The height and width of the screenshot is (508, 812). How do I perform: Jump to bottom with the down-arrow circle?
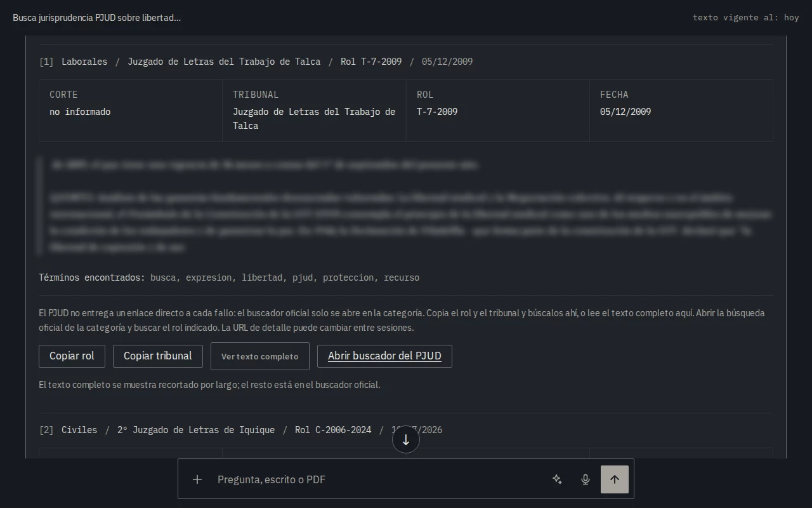coord(406,440)
